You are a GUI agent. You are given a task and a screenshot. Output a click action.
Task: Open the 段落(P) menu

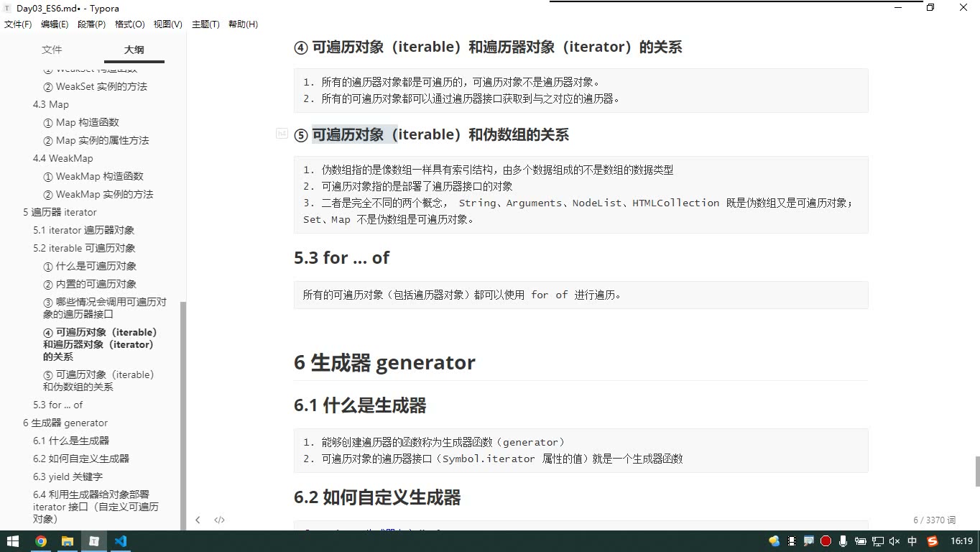tap(91, 24)
